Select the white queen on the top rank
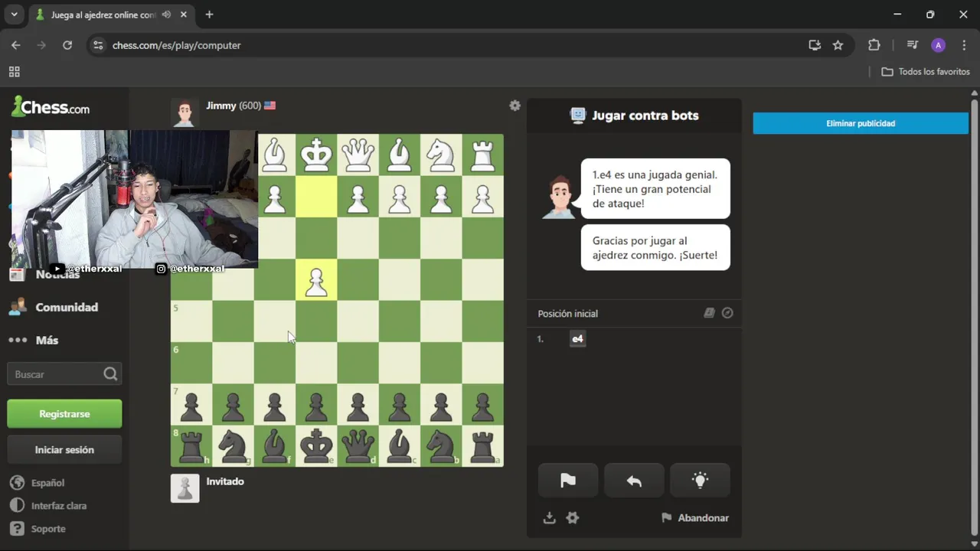This screenshot has width=980, height=551. (358, 155)
